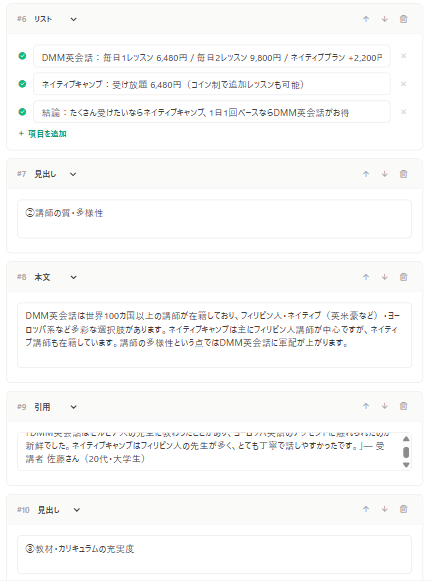Delete block #7 見出し
This screenshot has height=588, width=431.
pyautogui.click(x=404, y=174)
